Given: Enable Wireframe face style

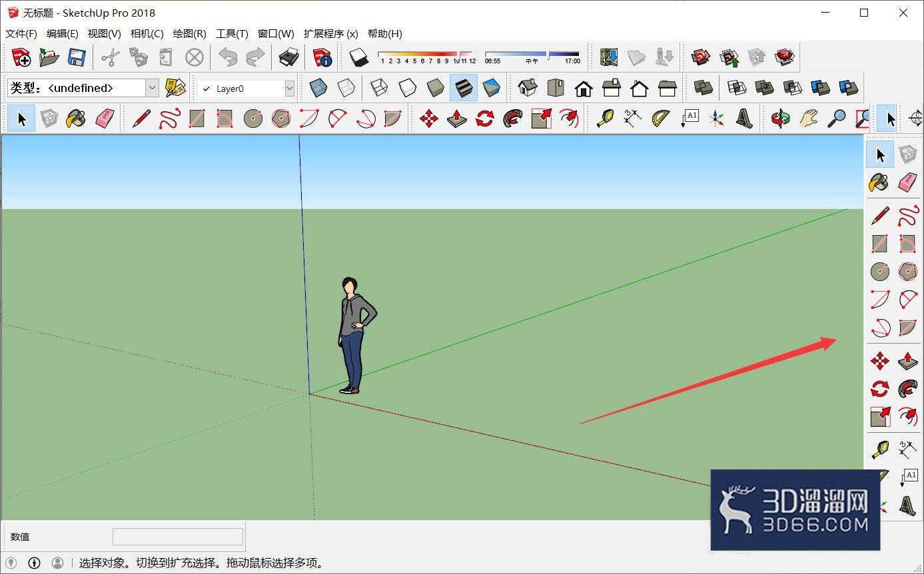Looking at the screenshot, I should click(380, 88).
